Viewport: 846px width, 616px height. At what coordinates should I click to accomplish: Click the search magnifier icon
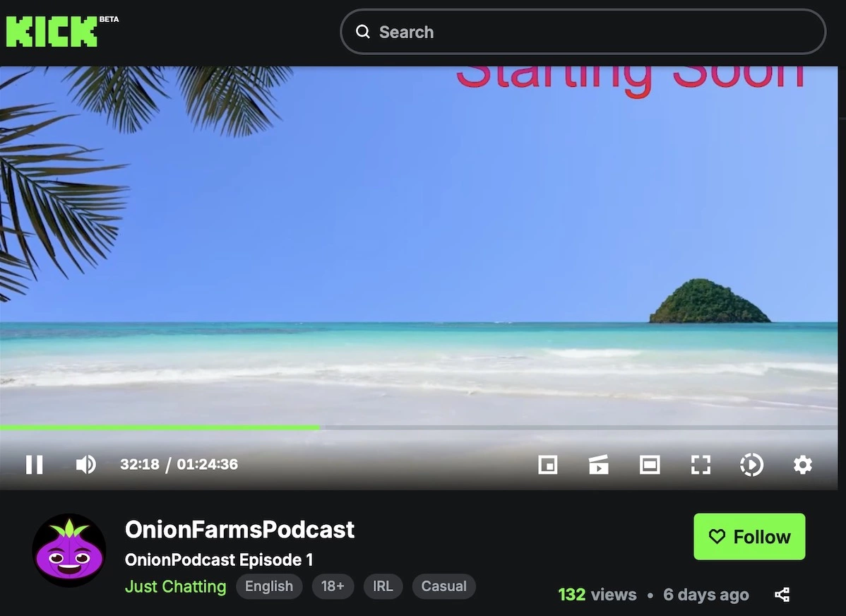pos(363,32)
